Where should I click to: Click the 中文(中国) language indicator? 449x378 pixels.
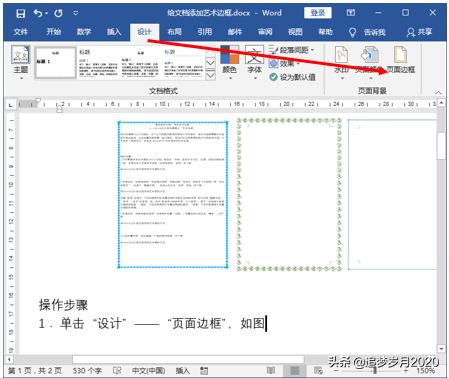pyautogui.click(x=148, y=370)
